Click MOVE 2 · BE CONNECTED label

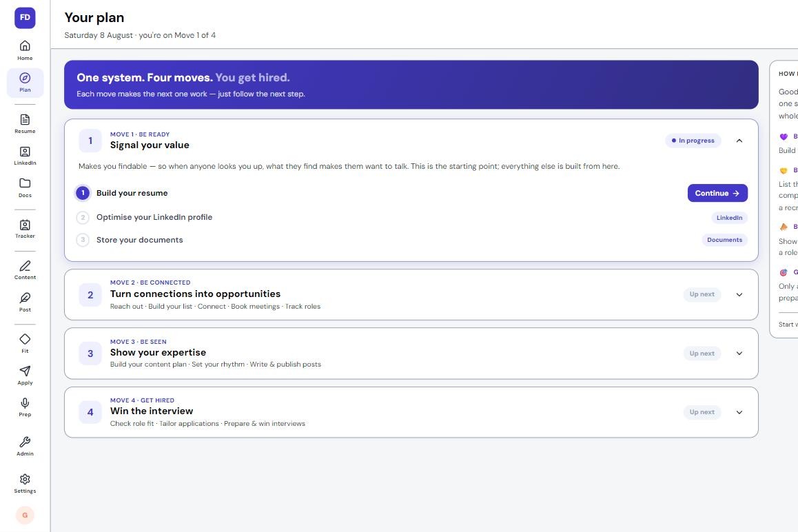pos(150,283)
